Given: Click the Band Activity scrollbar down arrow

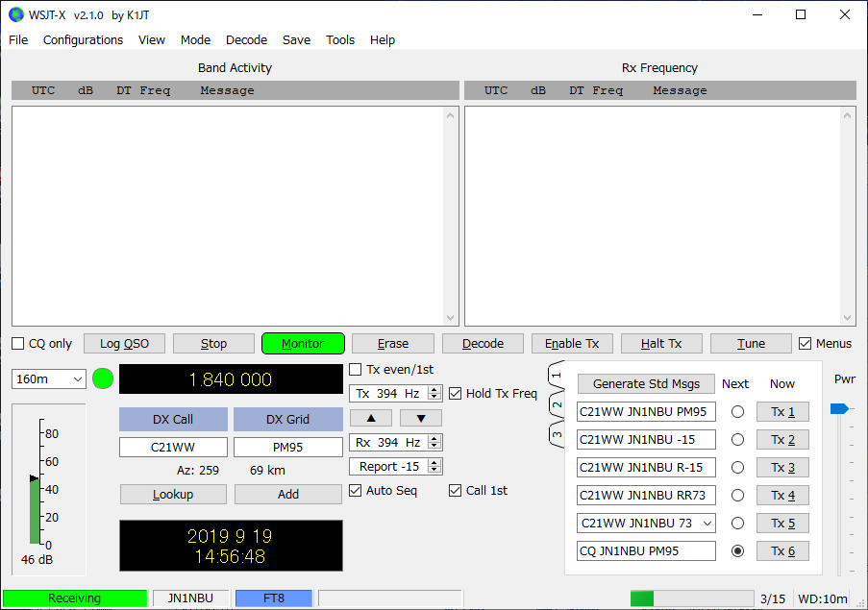Looking at the screenshot, I should 450,318.
